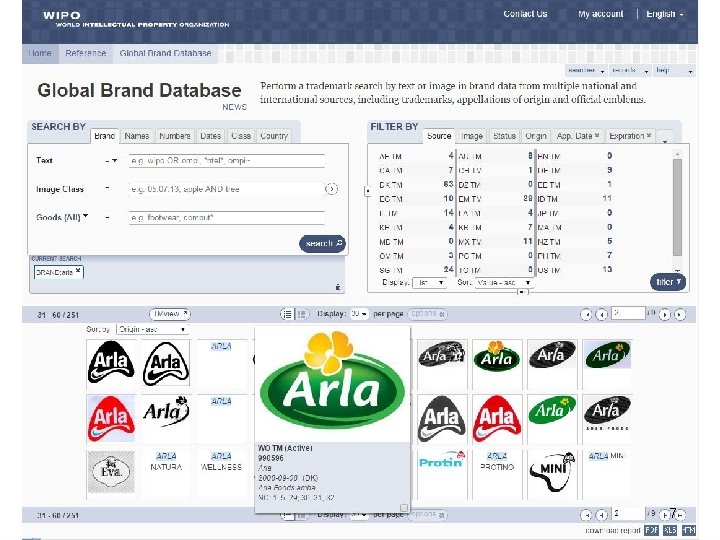Click the Text search input field
The image size is (720, 540).
227,161
